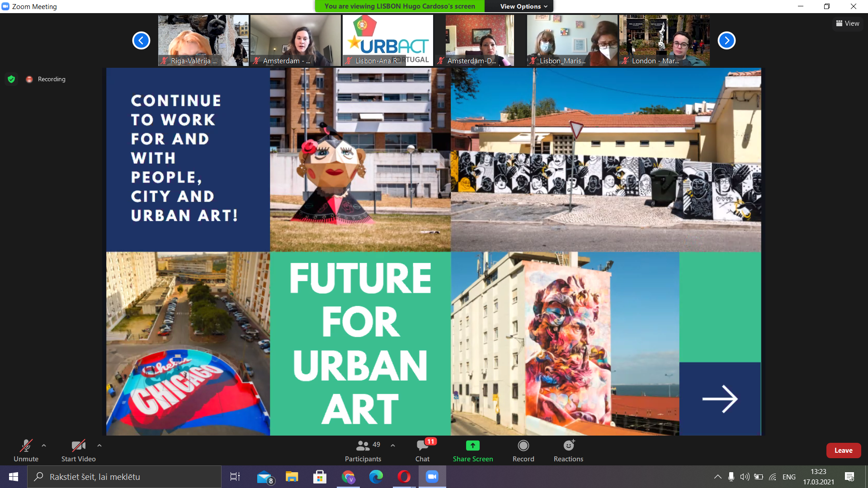Expand video options chevron beside Start Video

99,446
